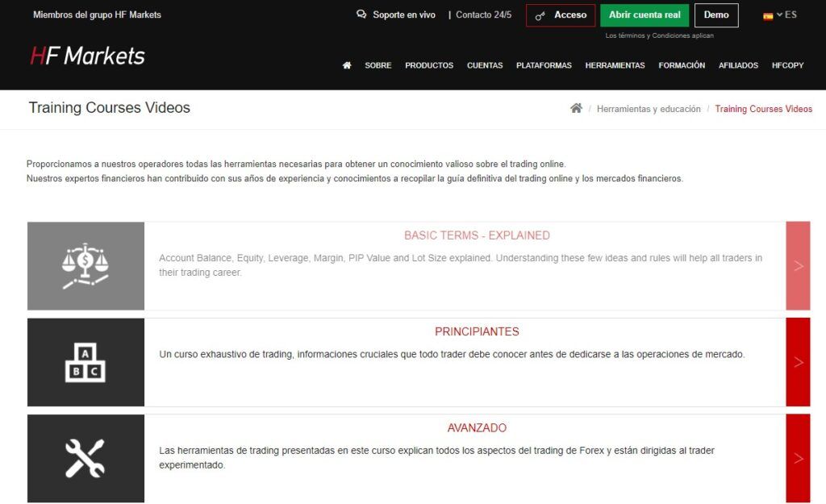Click Contacto 24/5 link

pyautogui.click(x=484, y=15)
